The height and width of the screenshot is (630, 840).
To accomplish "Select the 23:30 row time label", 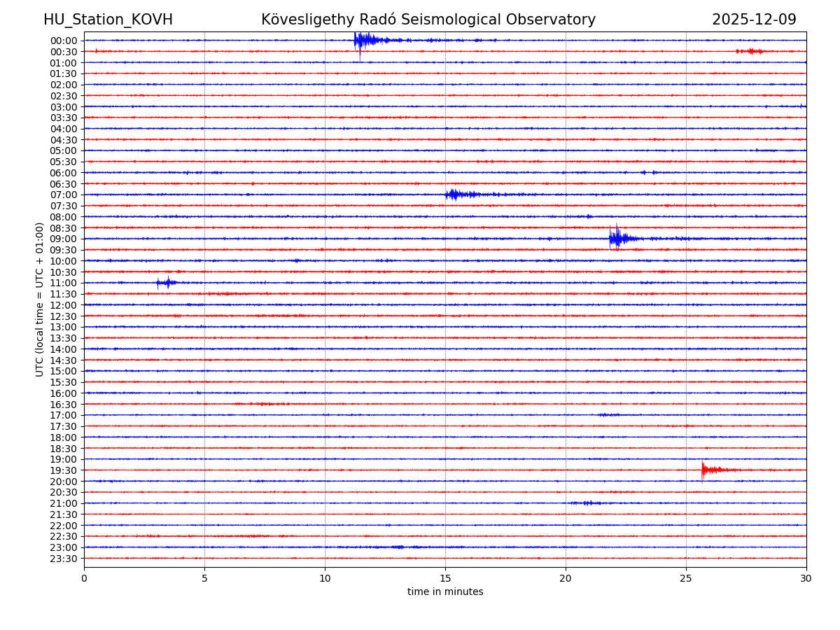I will pyautogui.click(x=63, y=559).
